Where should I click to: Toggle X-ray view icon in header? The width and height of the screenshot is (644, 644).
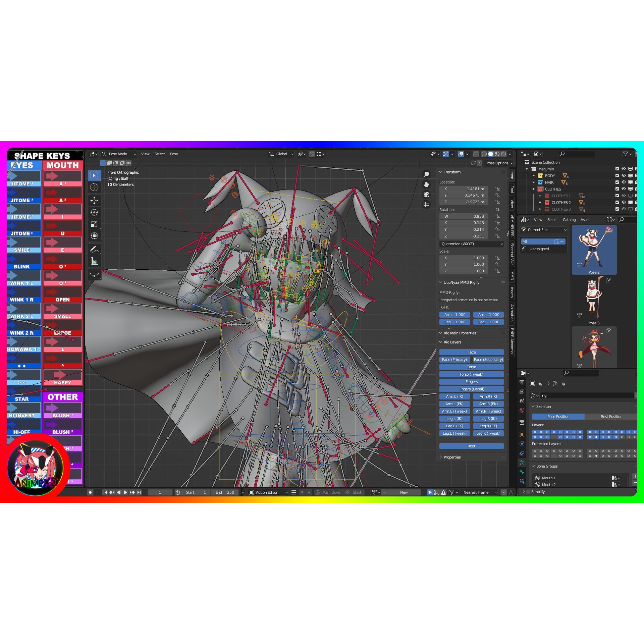pos(476,154)
